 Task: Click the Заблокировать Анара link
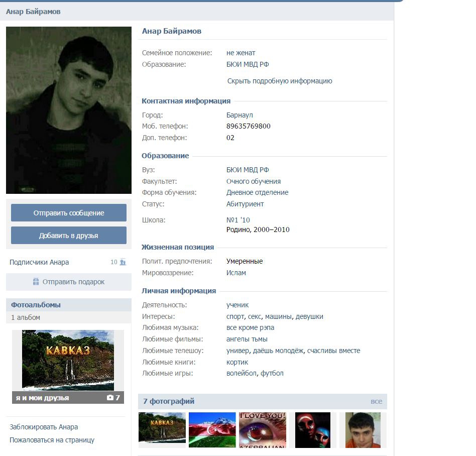point(44,427)
